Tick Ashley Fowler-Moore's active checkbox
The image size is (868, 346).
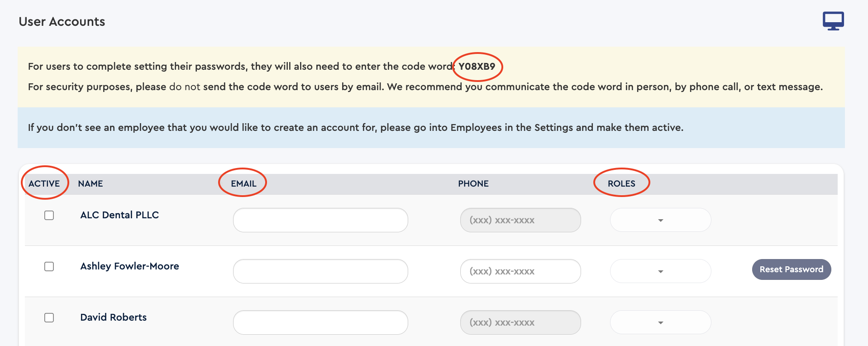49,266
